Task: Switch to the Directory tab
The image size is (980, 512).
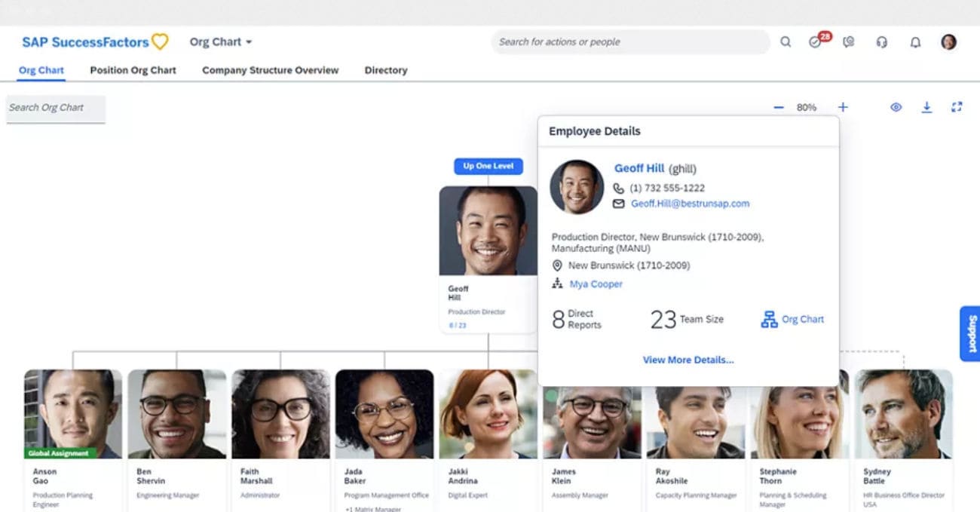Action: point(385,70)
